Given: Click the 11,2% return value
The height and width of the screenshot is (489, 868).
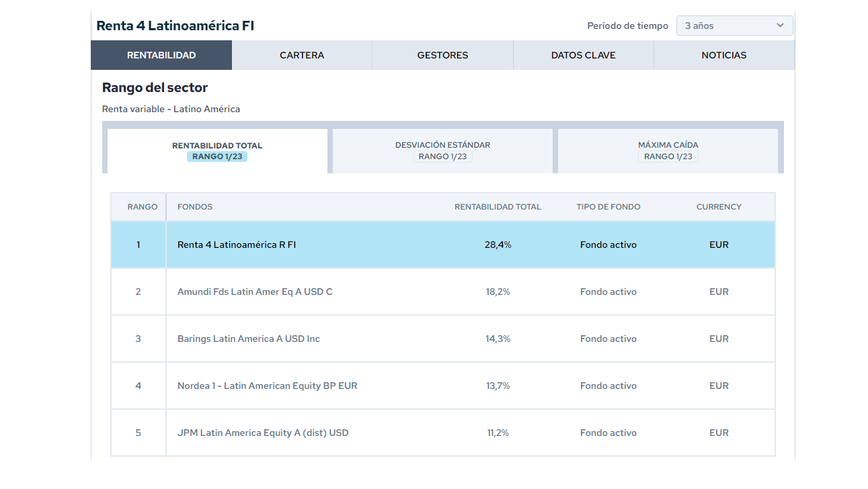Looking at the screenshot, I should [x=498, y=433].
